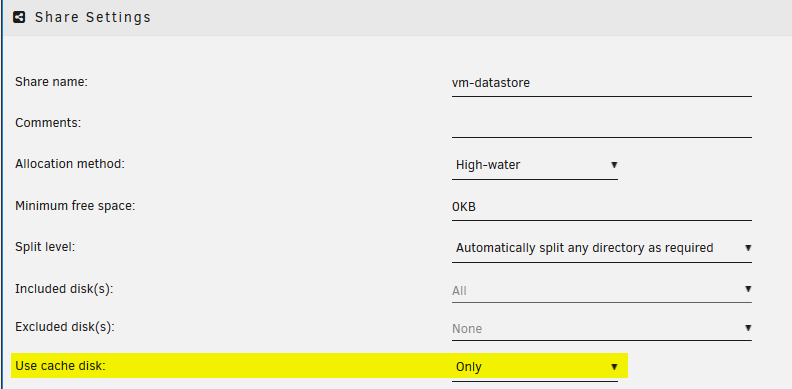Click the Share Settings header title
Viewport: 792px width, 389px height.
pyautogui.click(x=93, y=17)
